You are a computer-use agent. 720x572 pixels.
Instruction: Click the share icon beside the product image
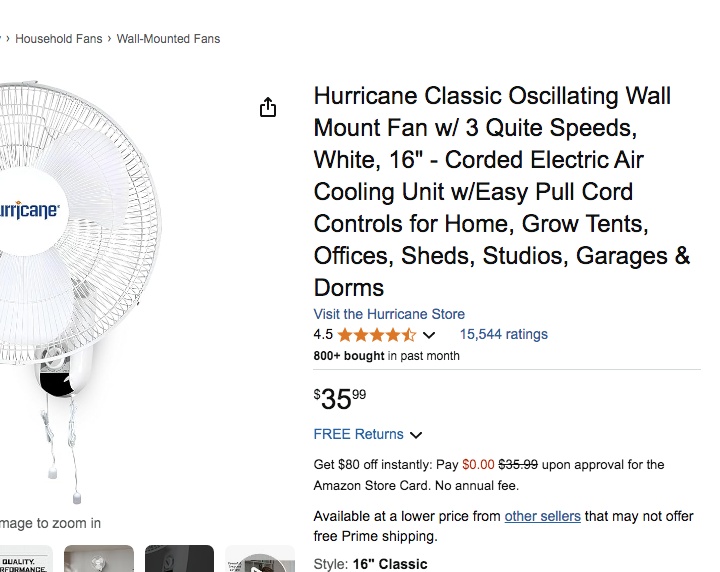(268, 108)
